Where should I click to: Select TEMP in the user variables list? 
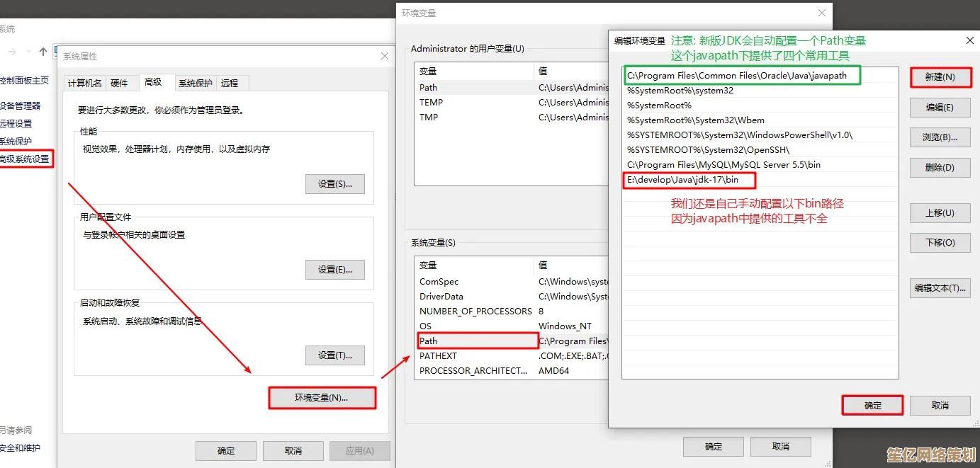[431, 103]
